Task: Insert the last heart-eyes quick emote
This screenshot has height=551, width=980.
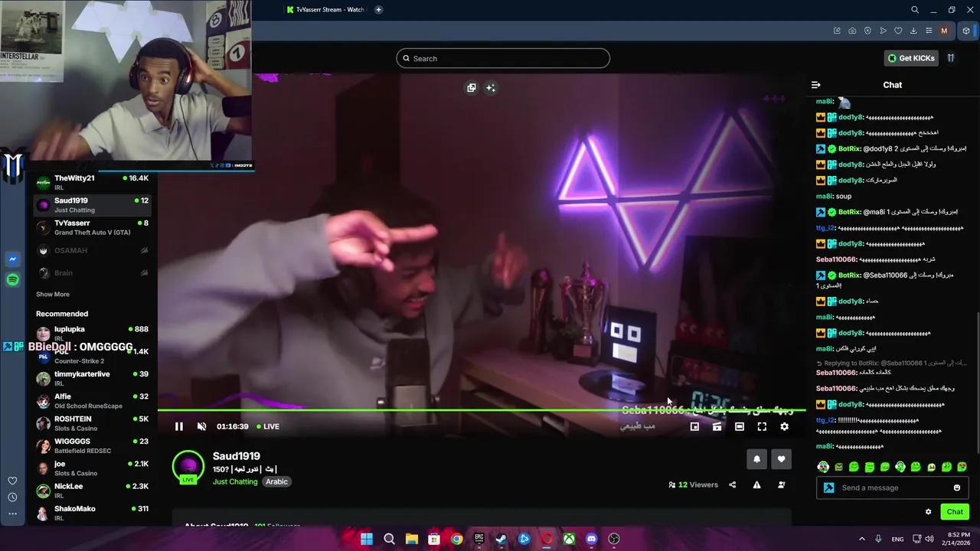Action: pyautogui.click(x=962, y=467)
